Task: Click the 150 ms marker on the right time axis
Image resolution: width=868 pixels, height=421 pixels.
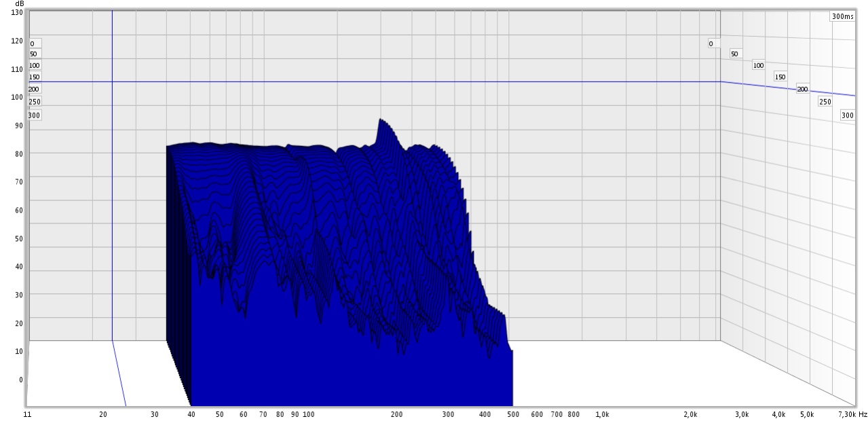Action: [780, 77]
